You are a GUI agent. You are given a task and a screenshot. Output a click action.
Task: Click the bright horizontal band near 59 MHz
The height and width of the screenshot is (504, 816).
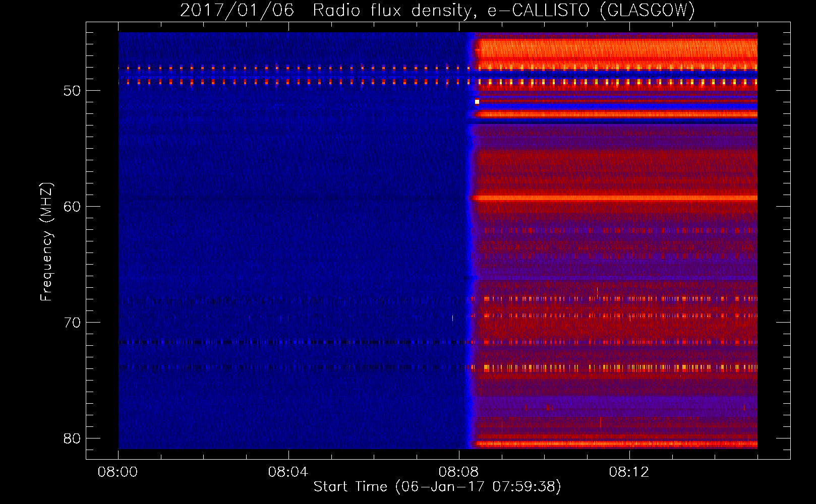(x=614, y=198)
